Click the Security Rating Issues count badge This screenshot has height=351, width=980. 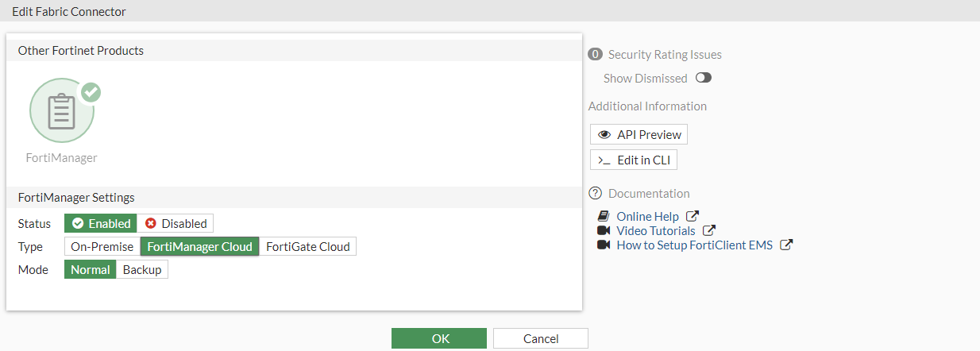pos(595,55)
